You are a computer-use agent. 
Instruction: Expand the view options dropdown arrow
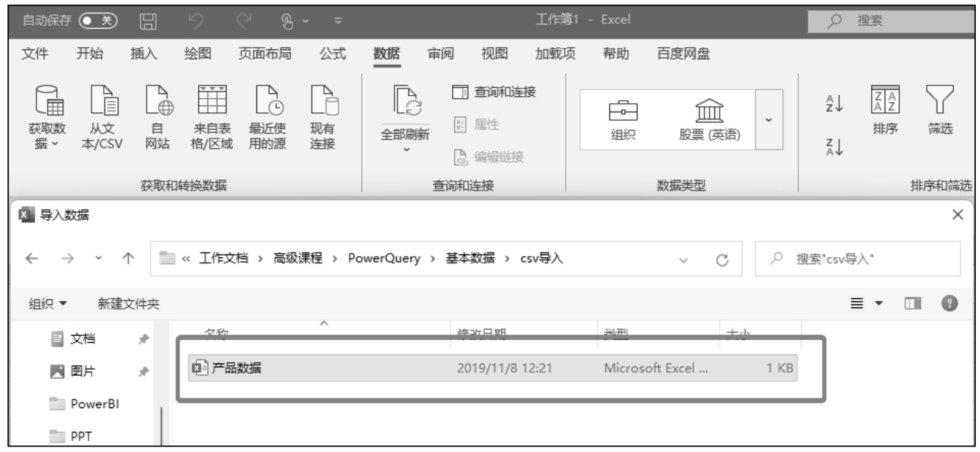(879, 303)
